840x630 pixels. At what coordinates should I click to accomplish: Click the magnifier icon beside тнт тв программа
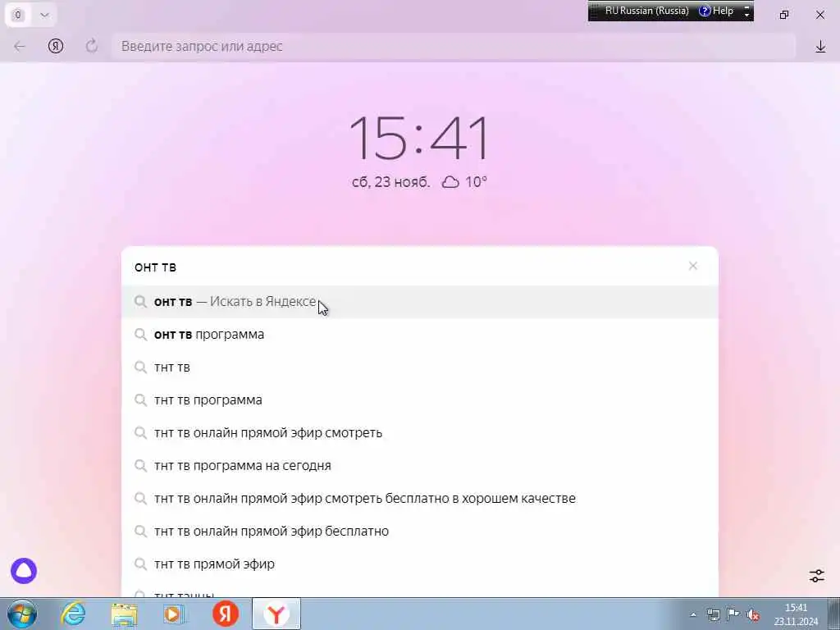point(140,400)
